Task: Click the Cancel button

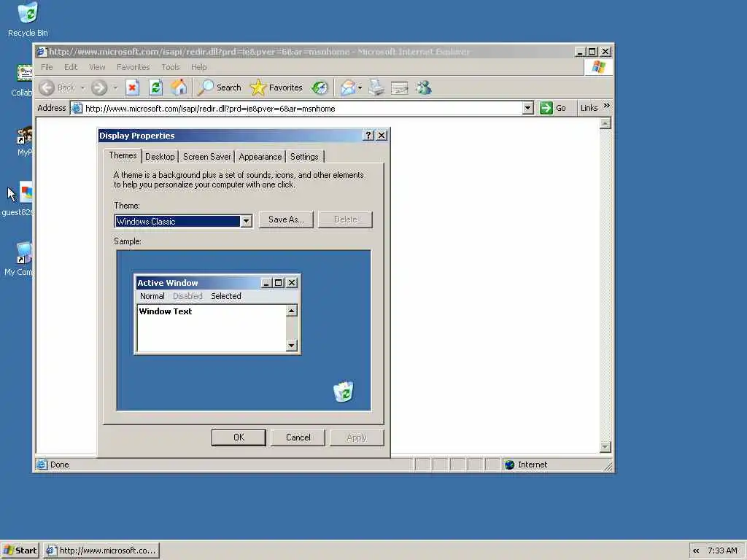Action: coord(298,437)
